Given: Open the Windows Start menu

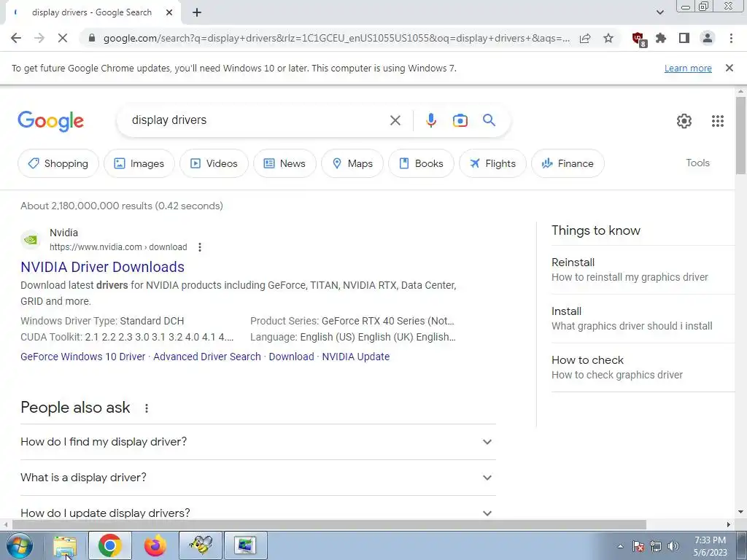Looking at the screenshot, I should click(x=20, y=545).
